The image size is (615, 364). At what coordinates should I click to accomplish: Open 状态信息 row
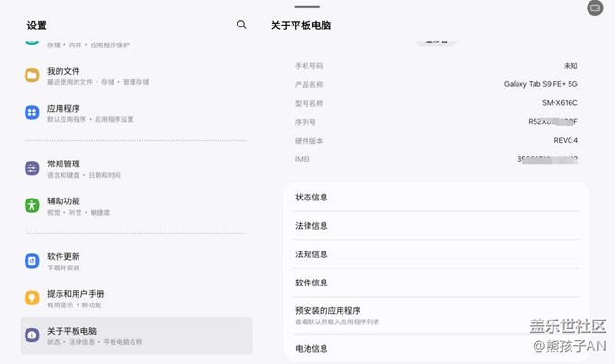click(x=436, y=197)
